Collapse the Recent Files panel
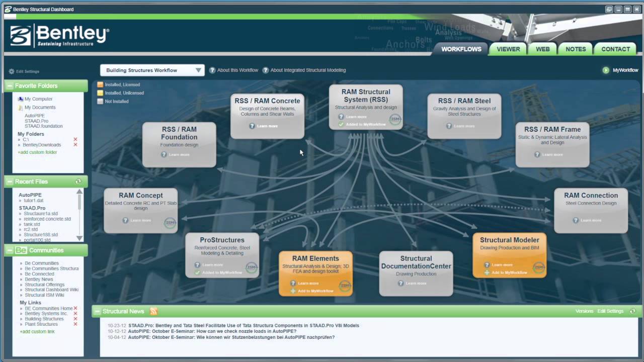 [10, 182]
